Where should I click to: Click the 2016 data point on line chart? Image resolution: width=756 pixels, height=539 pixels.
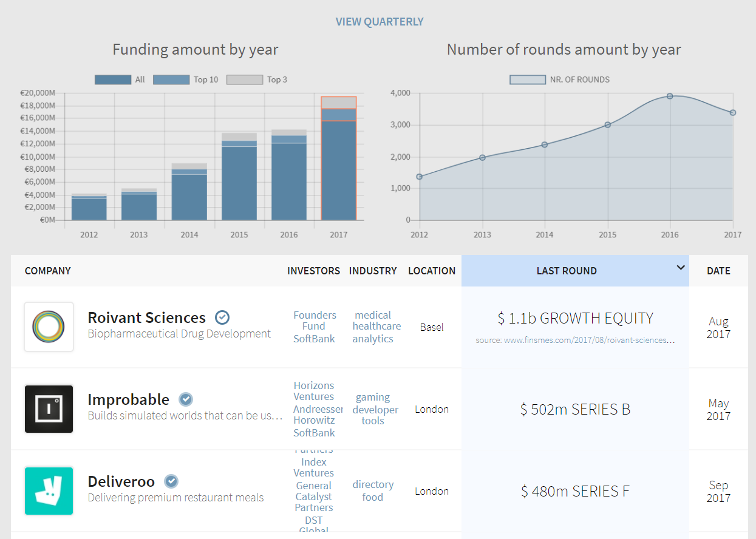click(670, 96)
